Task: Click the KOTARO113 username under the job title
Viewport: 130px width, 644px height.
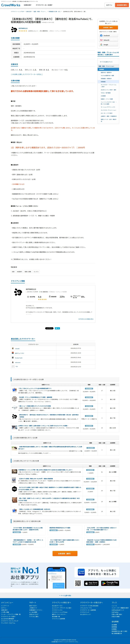Action: (x=23, y=28)
